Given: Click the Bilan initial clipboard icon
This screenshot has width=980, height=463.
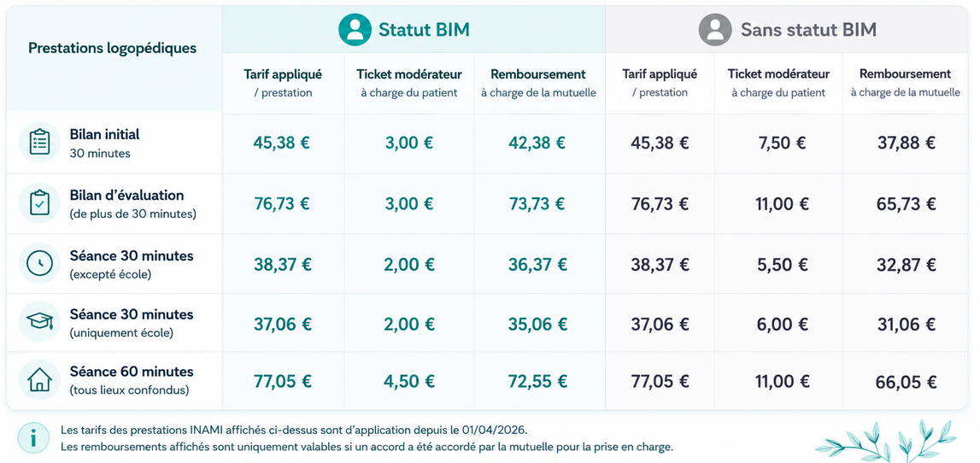Looking at the screenshot, I should pyautogui.click(x=40, y=143).
